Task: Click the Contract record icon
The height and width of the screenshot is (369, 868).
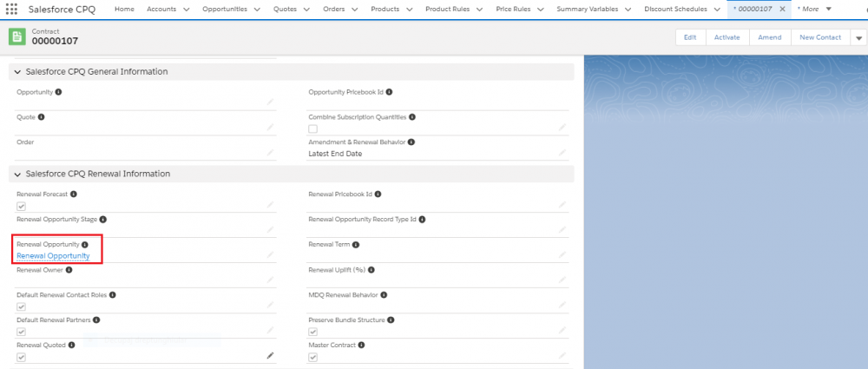Action: [17, 37]
